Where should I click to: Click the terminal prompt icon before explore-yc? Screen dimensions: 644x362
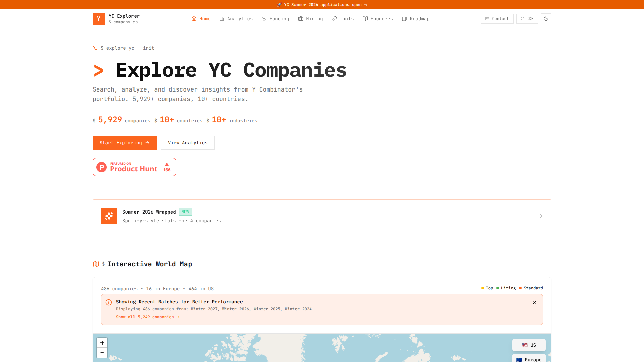95,48
